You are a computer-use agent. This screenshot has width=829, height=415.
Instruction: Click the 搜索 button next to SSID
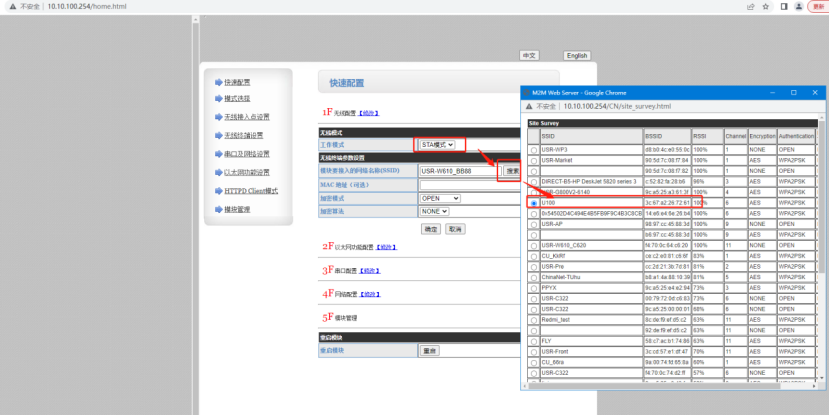(x=511, y=171)
